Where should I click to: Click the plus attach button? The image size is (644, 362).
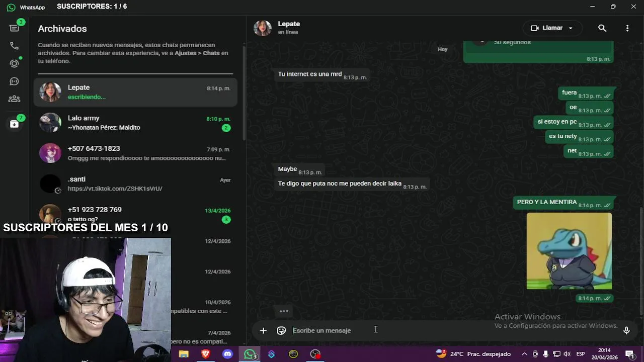coord(263,330)
